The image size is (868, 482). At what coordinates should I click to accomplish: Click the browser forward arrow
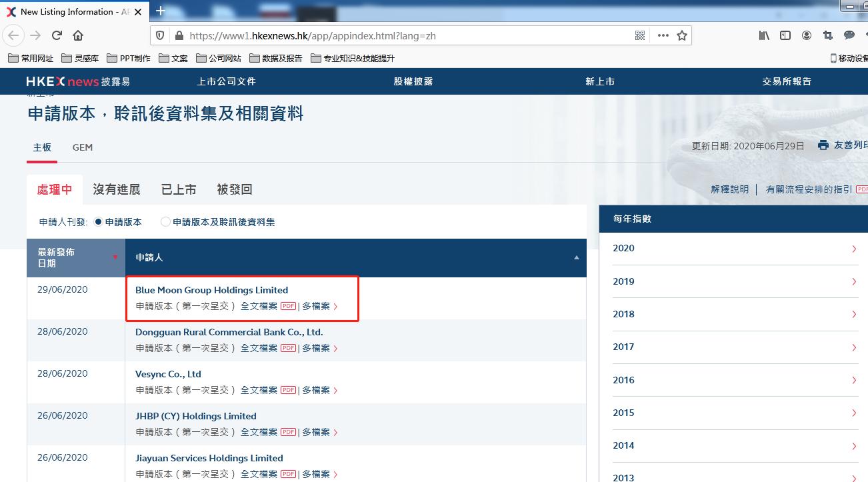(35, 35)
